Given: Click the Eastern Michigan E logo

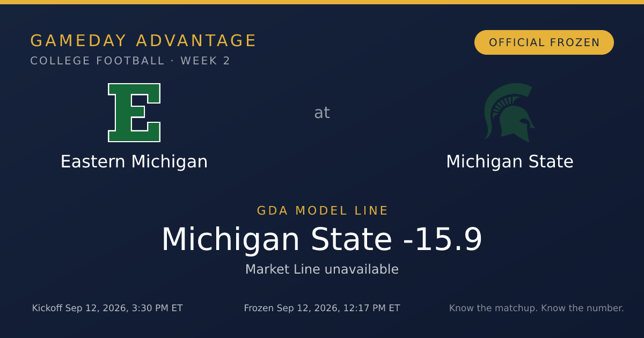Looking at the screenshot, I should [134, 113].
